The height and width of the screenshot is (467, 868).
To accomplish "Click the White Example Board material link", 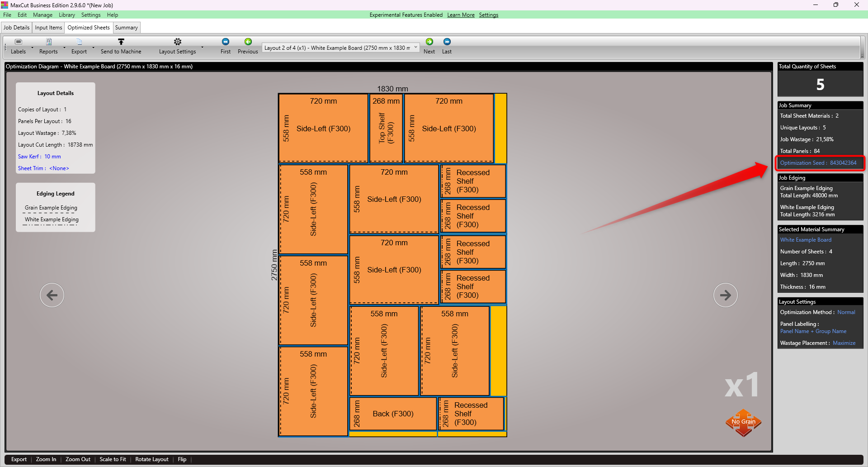I will [806, 240].
